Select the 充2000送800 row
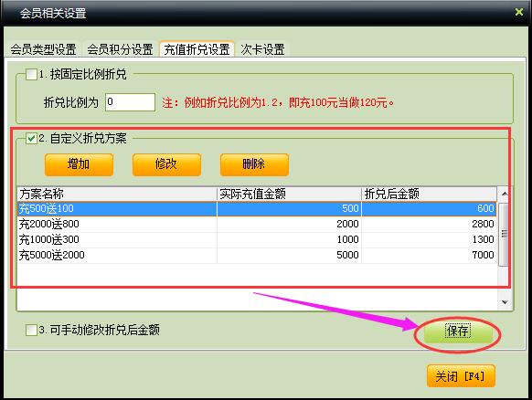The image size is (532, 400). point(257,224)
